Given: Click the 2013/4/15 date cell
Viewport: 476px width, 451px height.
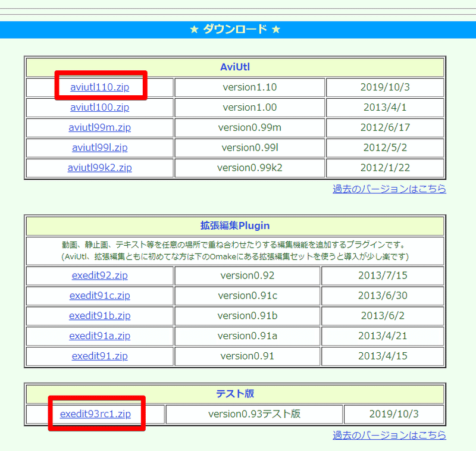Looking at the screenshot, I should [x=383, y=356].
